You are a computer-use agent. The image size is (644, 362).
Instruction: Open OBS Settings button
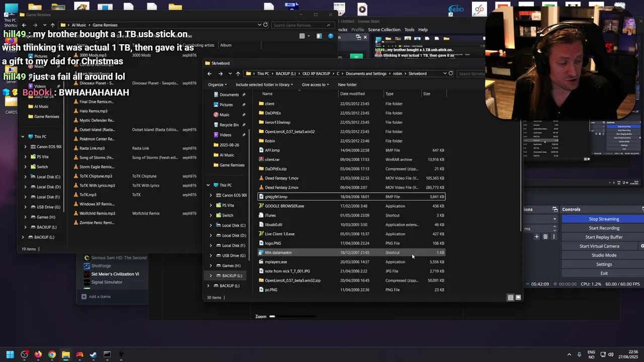click(x=604, y=264)
